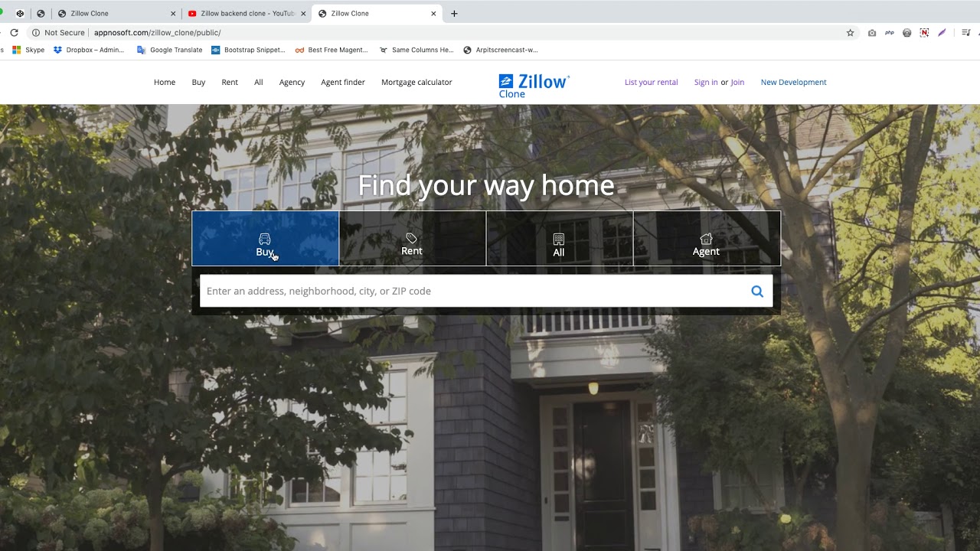This screenshot has width=980, height=551.
Task: Open the Agent finder menu item
Action: click(x=343, y=82)
